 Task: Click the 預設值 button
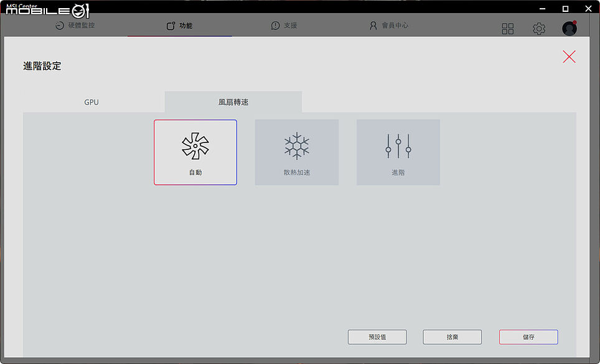(377, 337)
